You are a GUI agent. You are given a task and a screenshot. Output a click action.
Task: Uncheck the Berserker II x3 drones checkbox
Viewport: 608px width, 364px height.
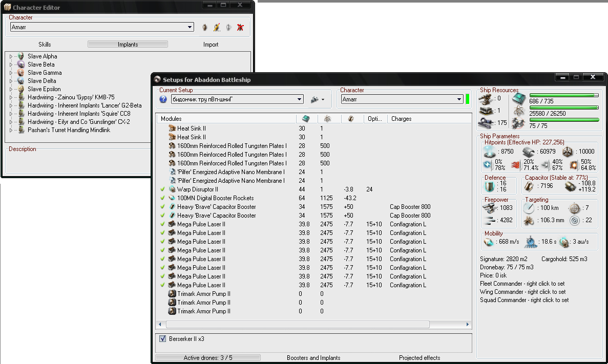click(163, 339)
